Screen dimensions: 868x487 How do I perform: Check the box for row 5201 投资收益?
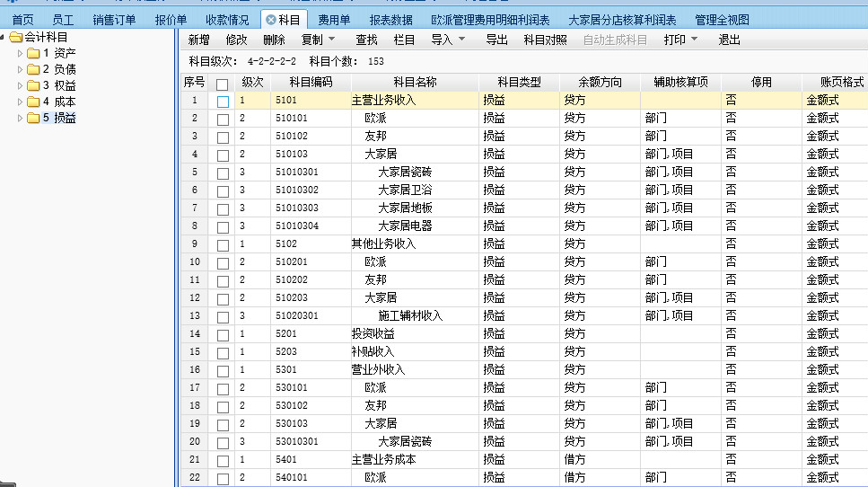[223, 334]
